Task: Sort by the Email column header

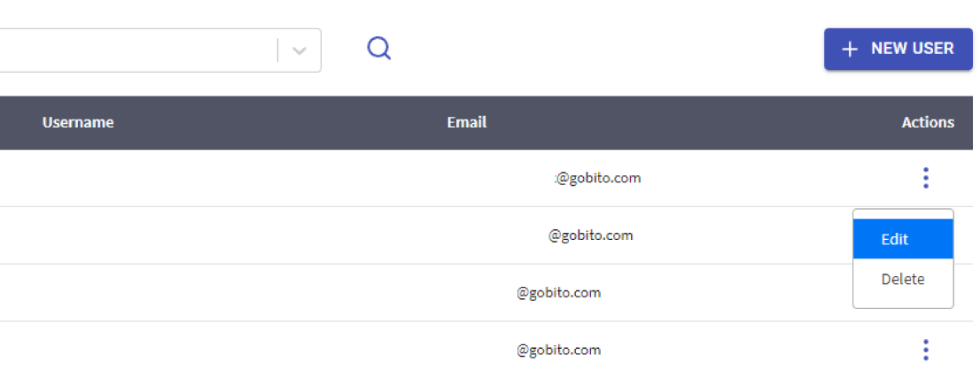Action: (x=467, y=122)
